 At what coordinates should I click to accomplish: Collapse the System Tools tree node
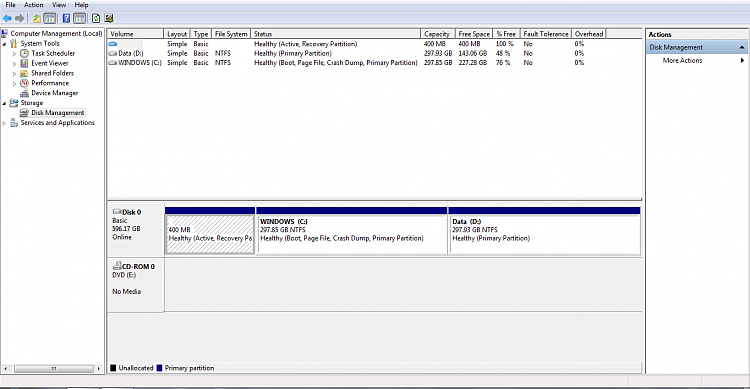(4, 44)
